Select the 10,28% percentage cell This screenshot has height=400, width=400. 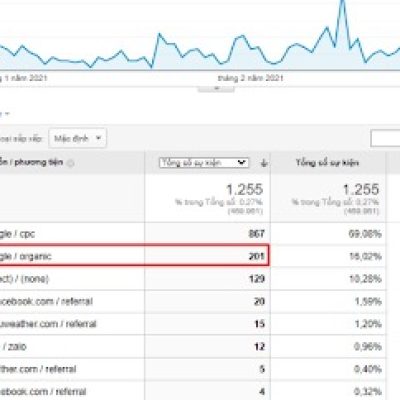click(365, 279)
